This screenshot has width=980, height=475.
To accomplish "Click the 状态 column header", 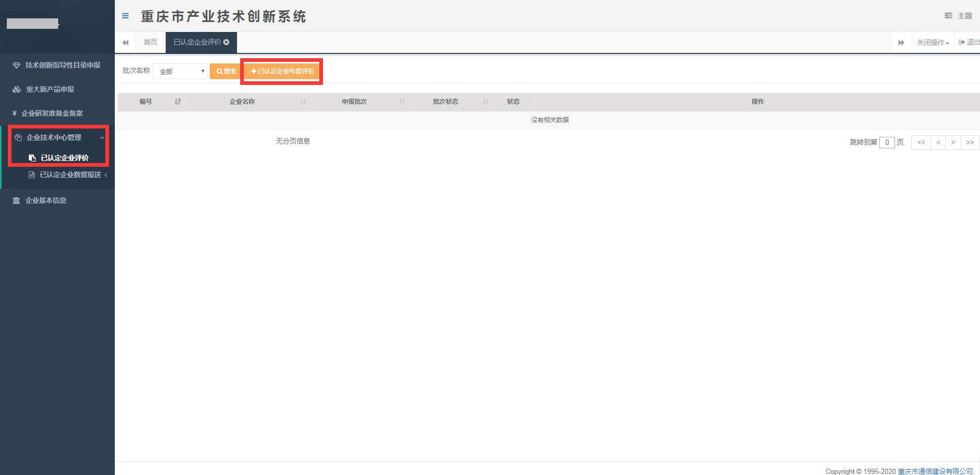I will [x=513, y=102].
